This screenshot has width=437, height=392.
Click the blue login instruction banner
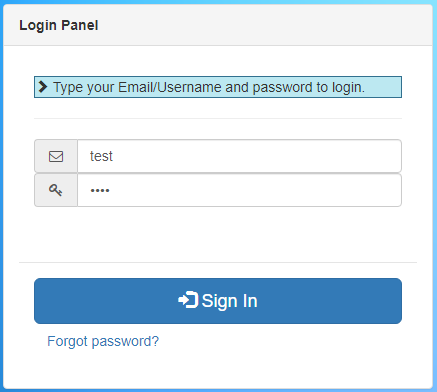coord(218,87)
